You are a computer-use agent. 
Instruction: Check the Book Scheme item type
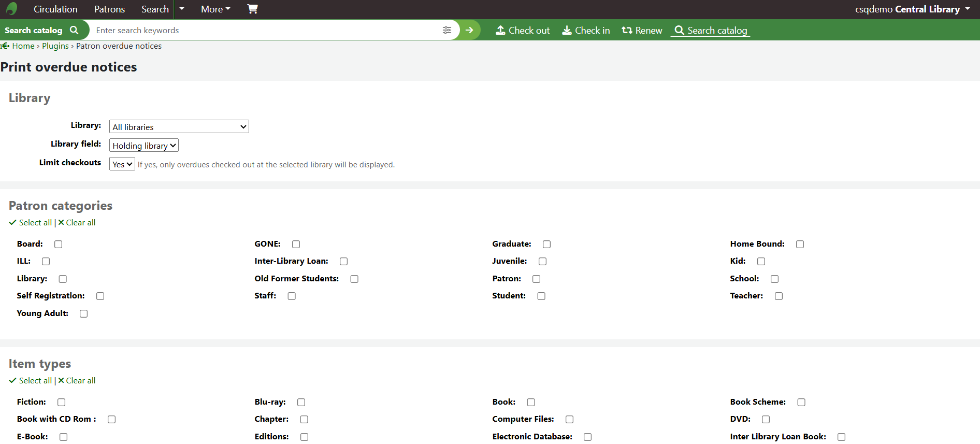(802, 402)
